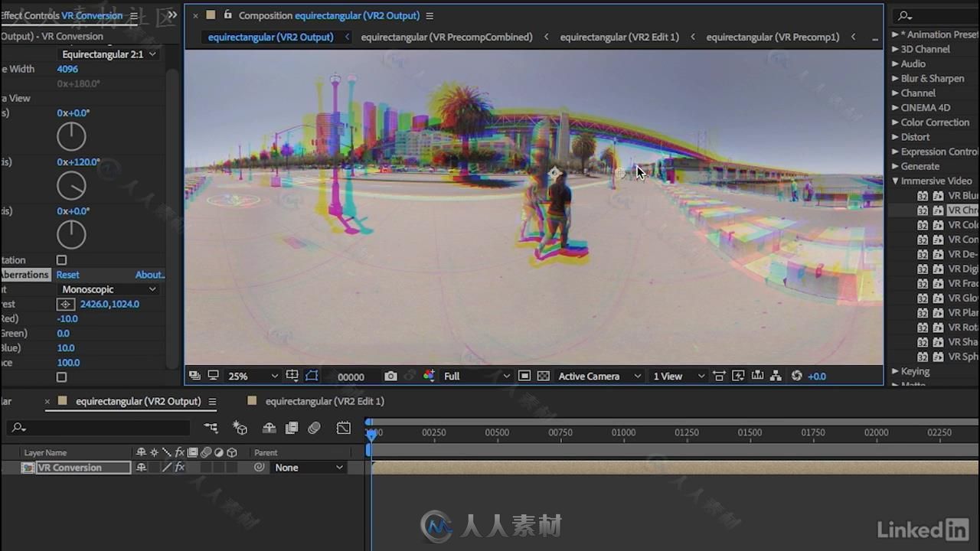Viewport: 980px width, 551px height.
Task: Switch to equirectangular (VR2 Output) breadcrumb tab
Action: (270, 37)
